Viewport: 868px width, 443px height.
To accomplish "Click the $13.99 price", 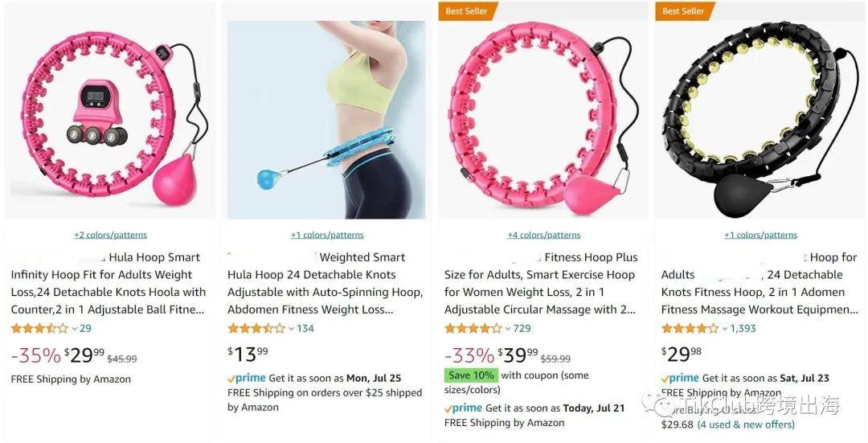I will (x=248, y=355).
